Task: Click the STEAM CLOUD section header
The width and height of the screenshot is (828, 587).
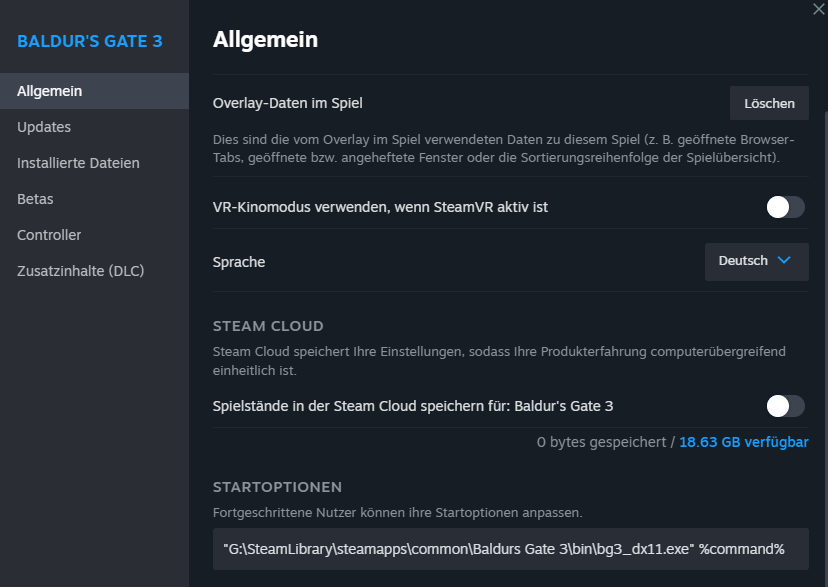Action: point(268,326)
